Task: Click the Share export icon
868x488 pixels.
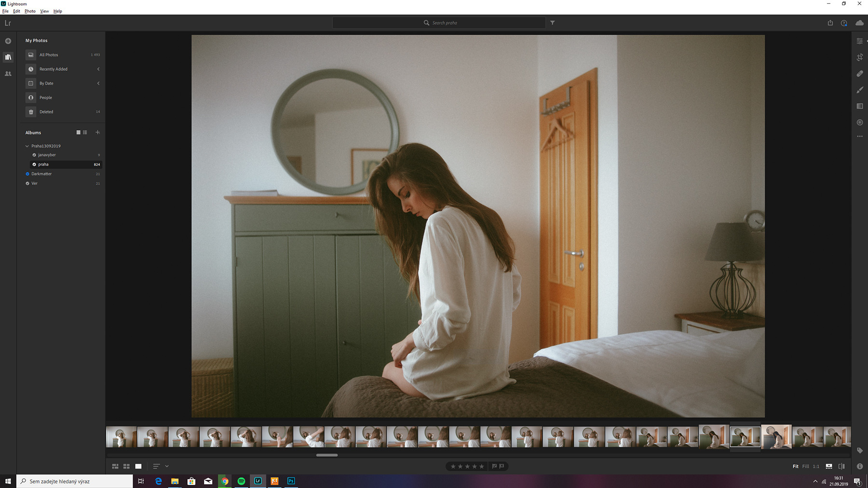Action: point(830,23)
